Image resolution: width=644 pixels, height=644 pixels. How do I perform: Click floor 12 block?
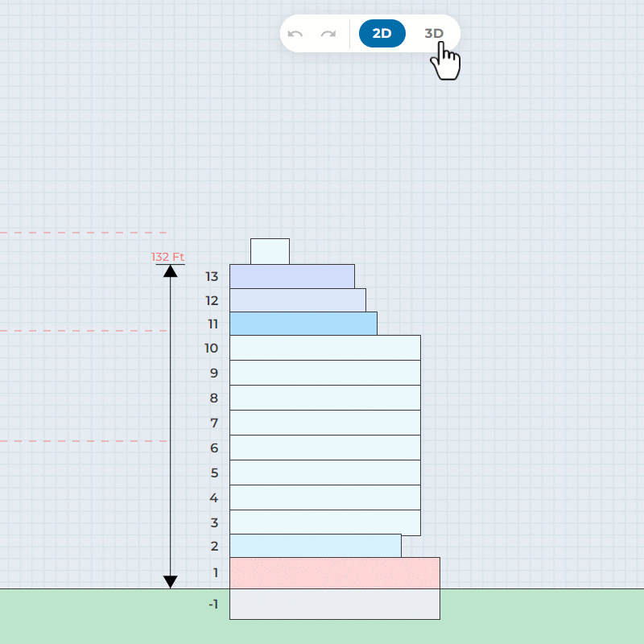[297, 299]
